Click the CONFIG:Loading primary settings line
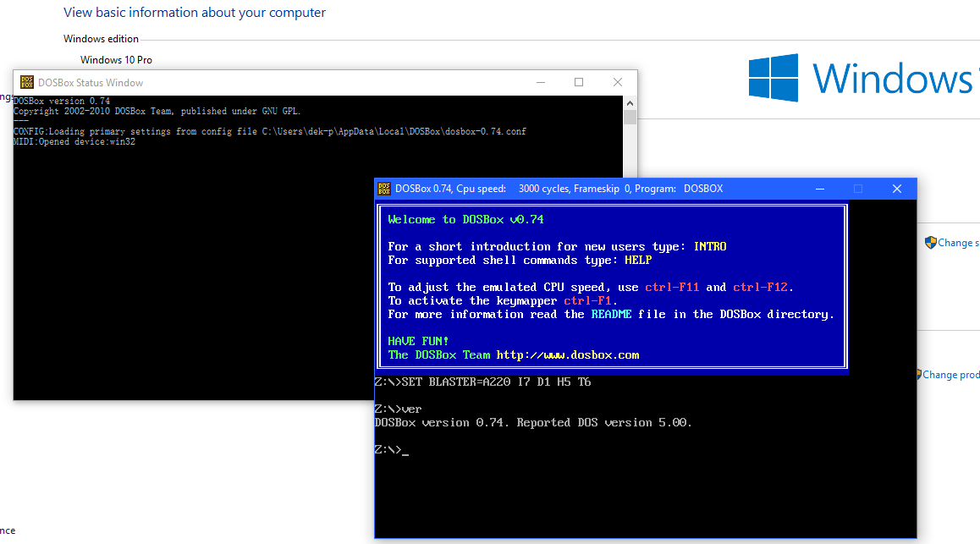Screen dimensions: 980x544 coord(270,131)
